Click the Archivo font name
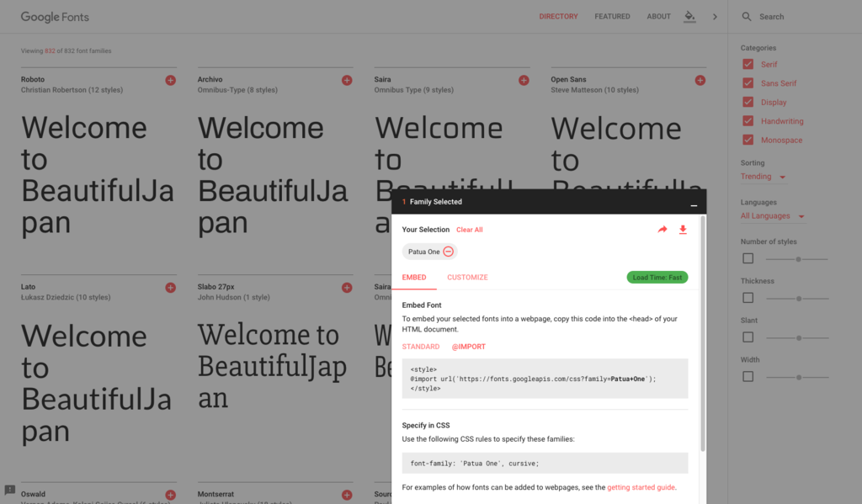 (210, 80)
